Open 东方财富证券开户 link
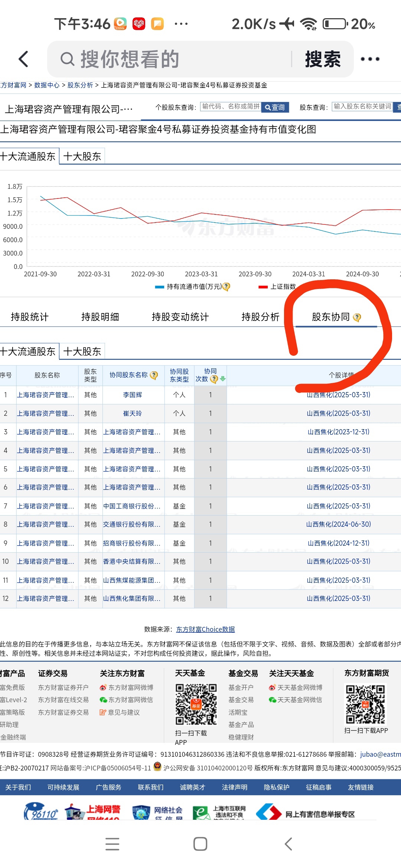 click(63, 687)
